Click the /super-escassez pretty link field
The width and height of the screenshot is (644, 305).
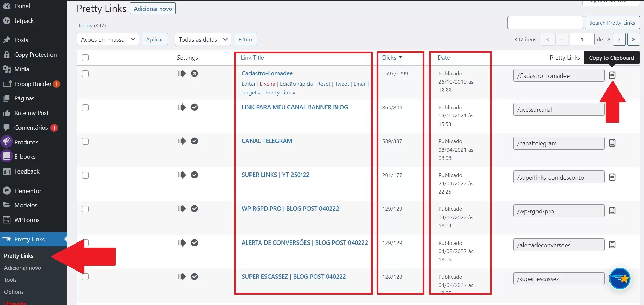[x=559, y=279]
